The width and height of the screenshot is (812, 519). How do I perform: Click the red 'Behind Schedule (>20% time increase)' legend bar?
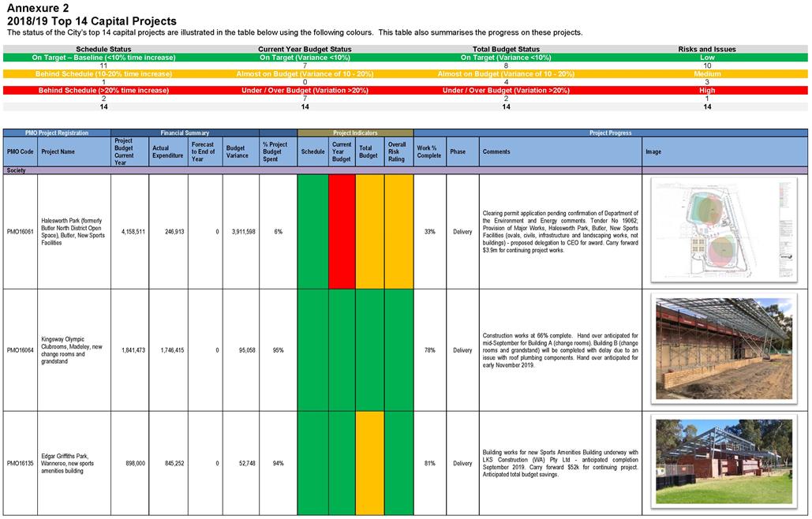pyautogui.click(x=103, y=91)
